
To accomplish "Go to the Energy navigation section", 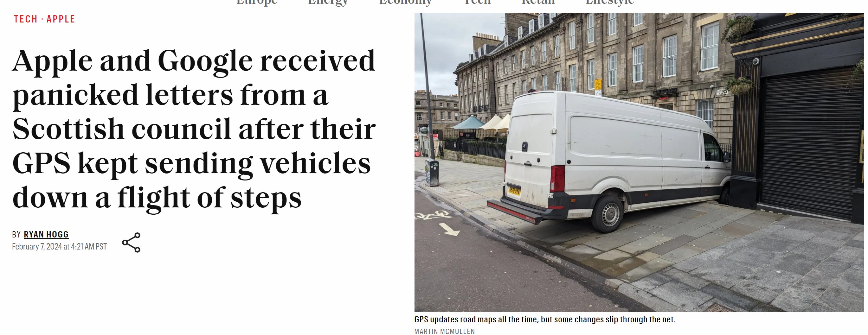I will click(328, 2).
